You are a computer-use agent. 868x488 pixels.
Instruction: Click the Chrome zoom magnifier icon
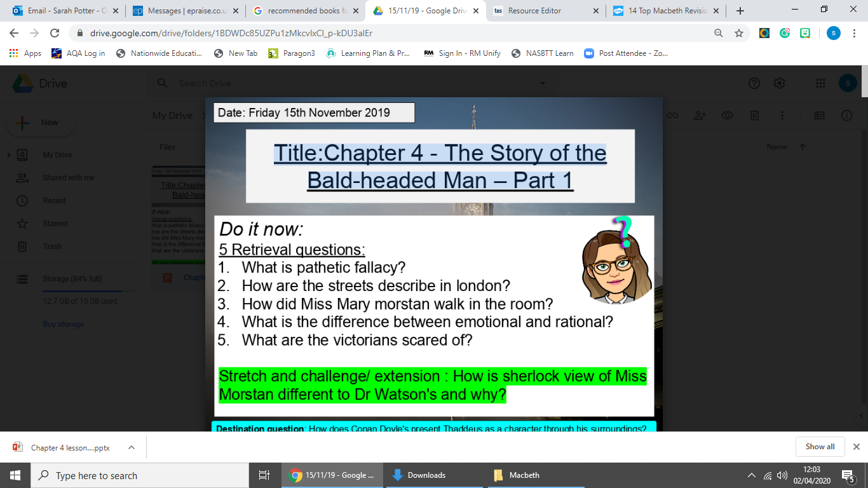pos(719,33)
